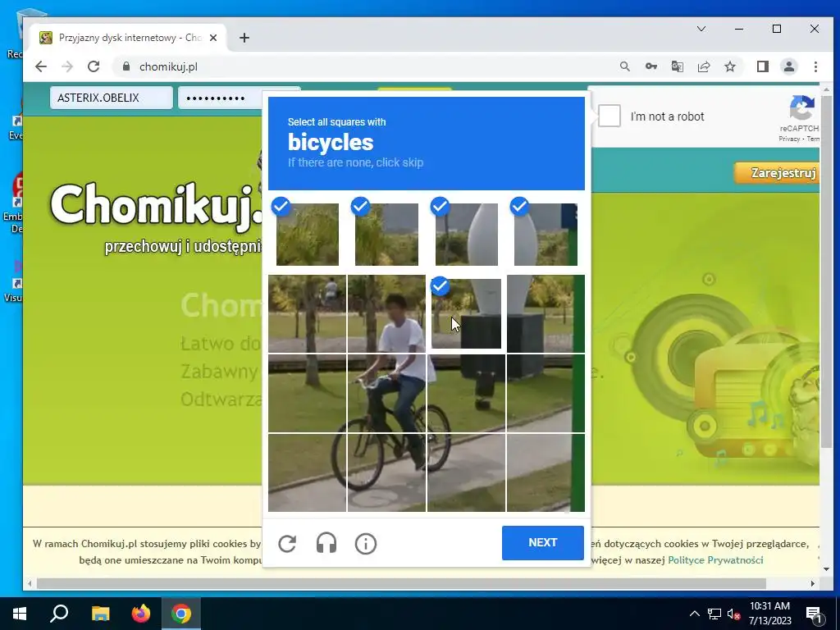Show hidden system tray icons
This screenshot has height=630, width=840.
click(694, 614)
